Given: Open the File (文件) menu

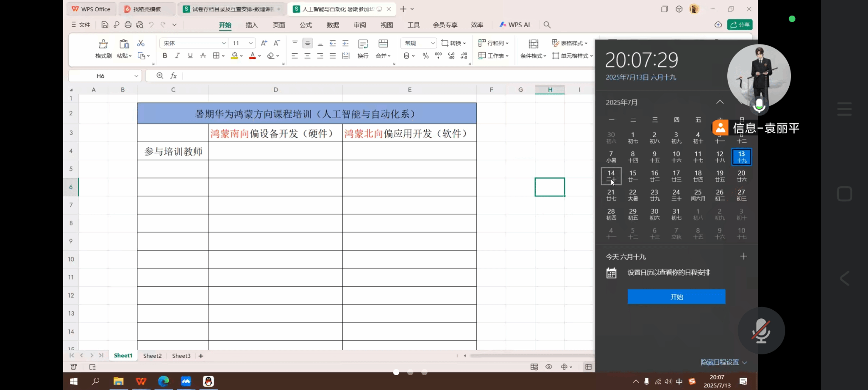Looking at the screenshot, I should (x=81, y=25).
